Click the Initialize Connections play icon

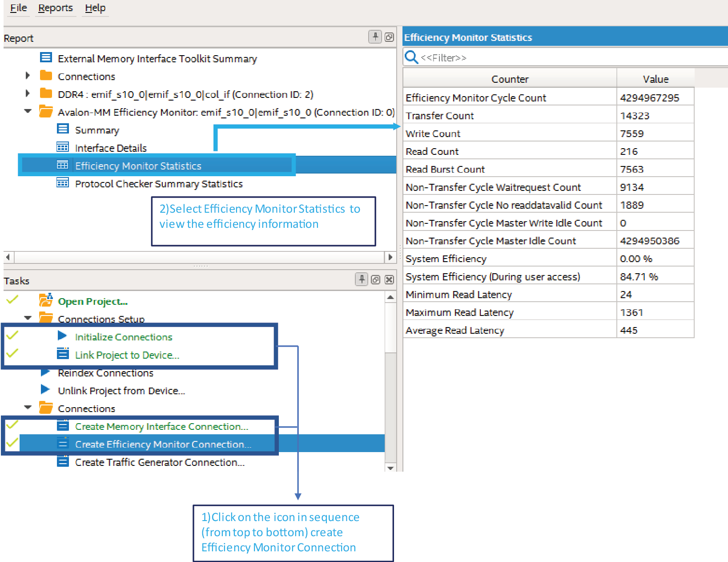click(x=62, y=336)
